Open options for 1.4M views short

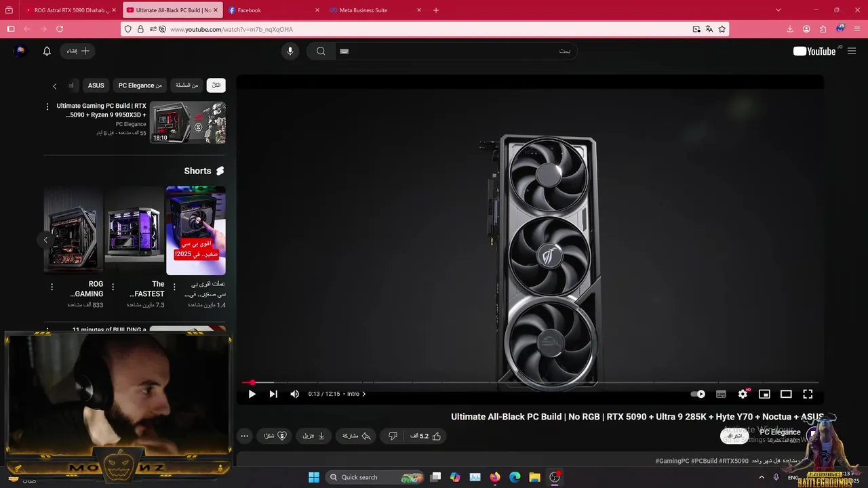coord(174,287)
